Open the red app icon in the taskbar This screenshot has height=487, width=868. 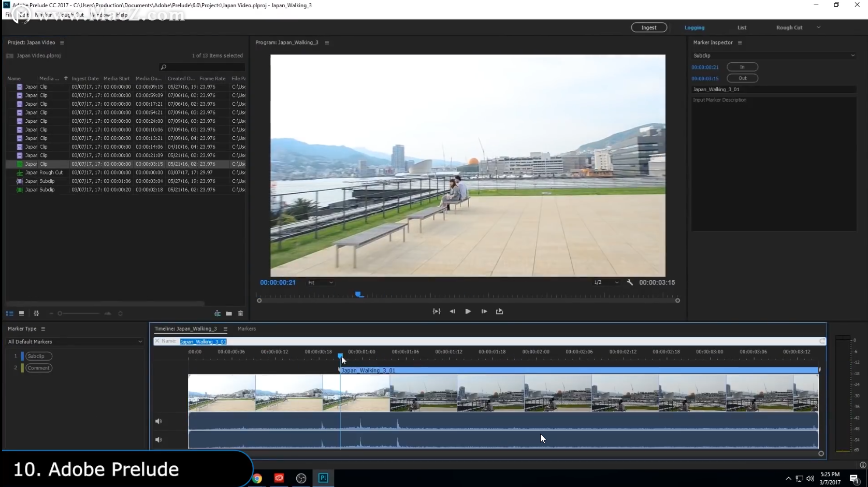(279, 478)
